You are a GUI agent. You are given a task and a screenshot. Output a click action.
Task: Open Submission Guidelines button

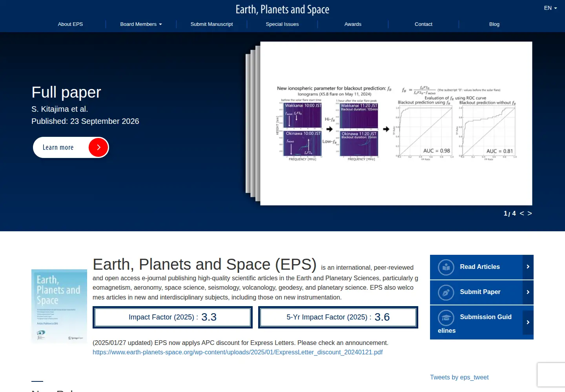pos(482,323)
